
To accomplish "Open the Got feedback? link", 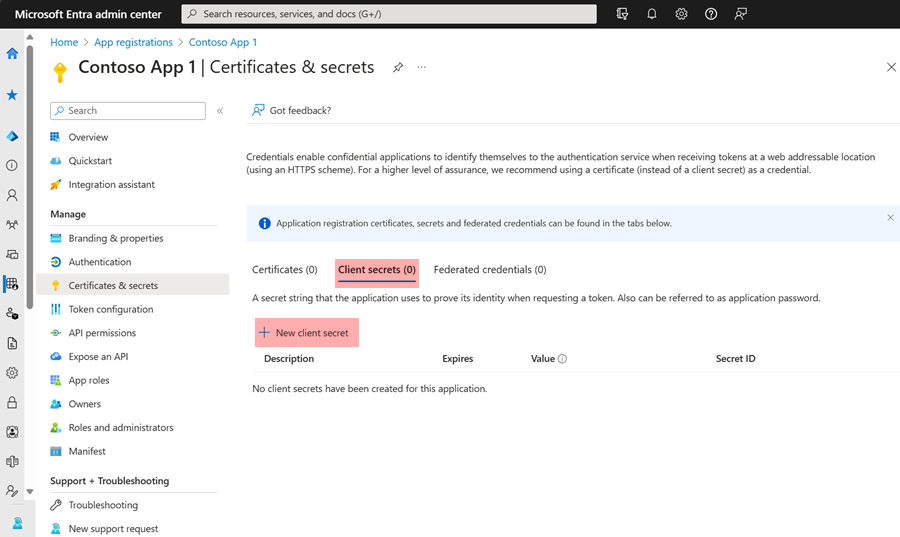I will [x=292, y=110].
